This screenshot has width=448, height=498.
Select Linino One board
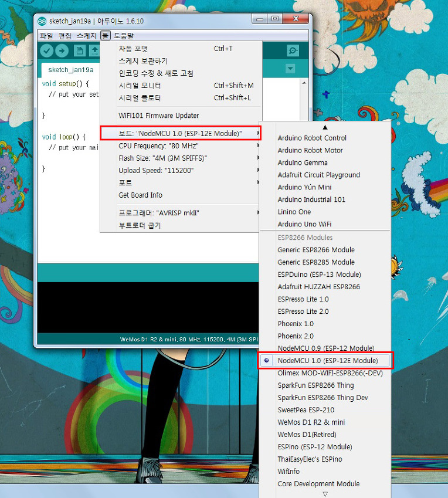click(325, 212)
